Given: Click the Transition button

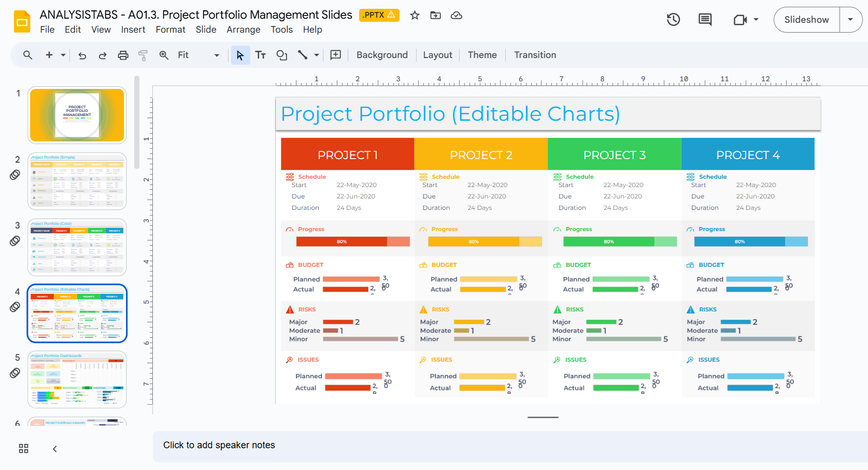Looking at the screenshot, I should pyautogui.click(x=535, y=55).
